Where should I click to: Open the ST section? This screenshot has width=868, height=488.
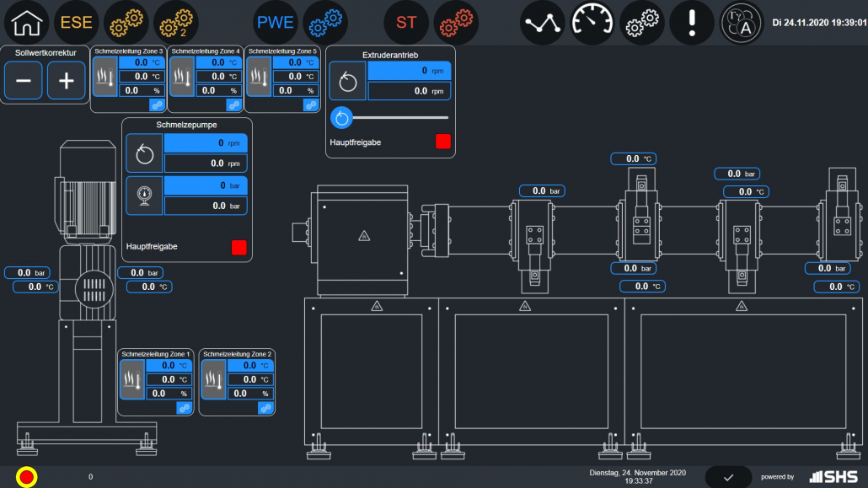[x=406, y=23]
